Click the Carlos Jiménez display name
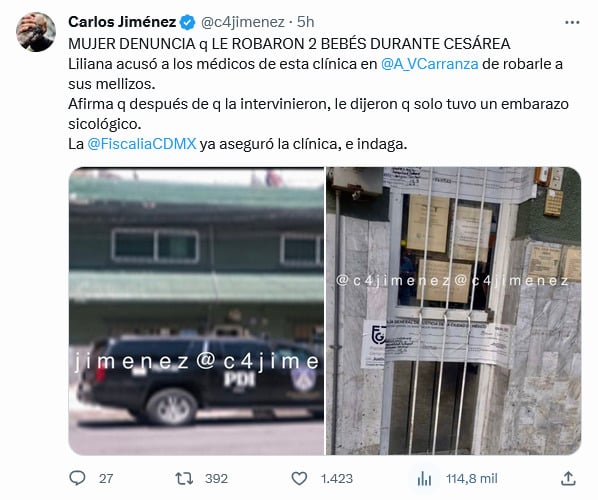598x500 pixels. [x=122, y=22]
